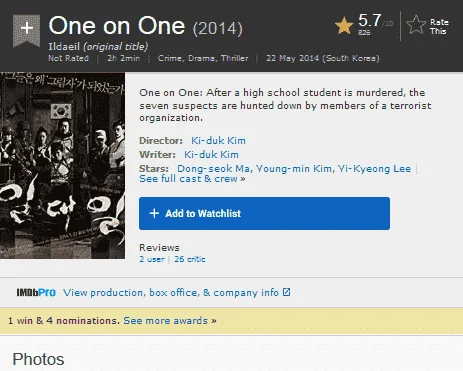This screenshot has height=371, width=463.
Task: Expand See more awards
Action: [x=170, y=321]
